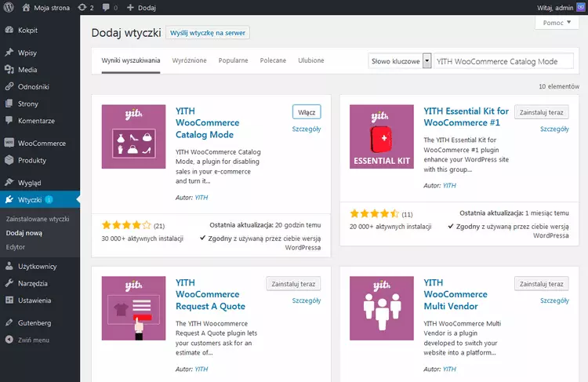The height and width of the screenshot is (382, 588).
Task: Switch to Ulubione tab
Action: (311, 60)
